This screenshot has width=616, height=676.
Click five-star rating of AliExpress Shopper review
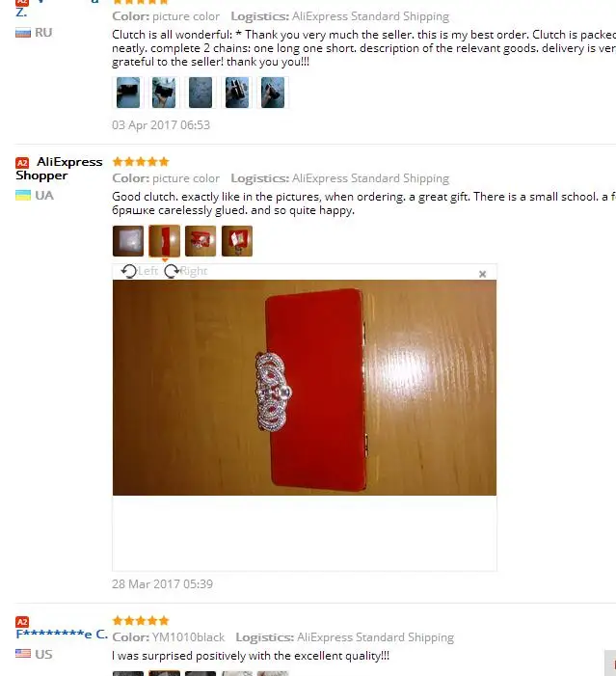pyautogui.click(x=141, y=162)
